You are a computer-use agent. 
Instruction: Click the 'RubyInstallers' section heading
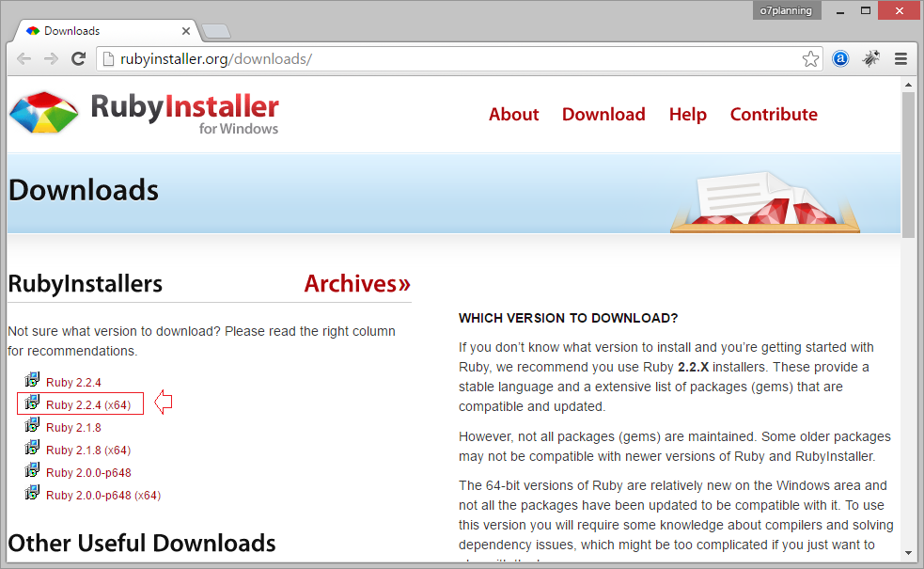[x=85, y=284]
